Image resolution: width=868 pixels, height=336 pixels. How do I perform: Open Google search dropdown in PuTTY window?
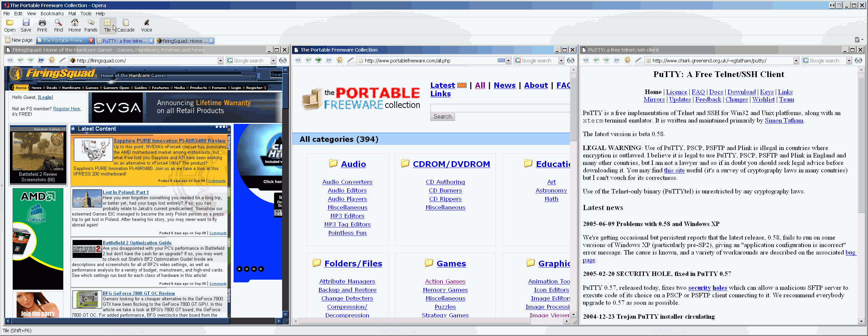(x=849, y=61)
